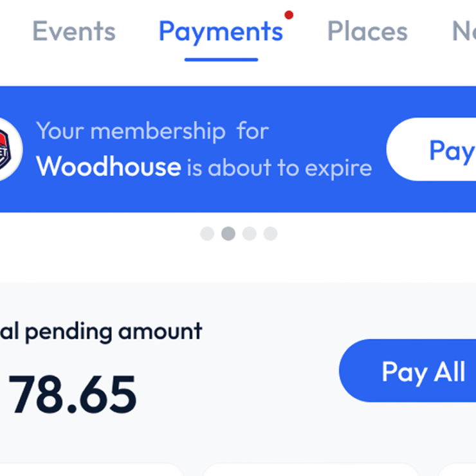This screenshot has width=476, height=476.
Task: Open the partially visible bottom-right card
Action: [x=457, y=470]
